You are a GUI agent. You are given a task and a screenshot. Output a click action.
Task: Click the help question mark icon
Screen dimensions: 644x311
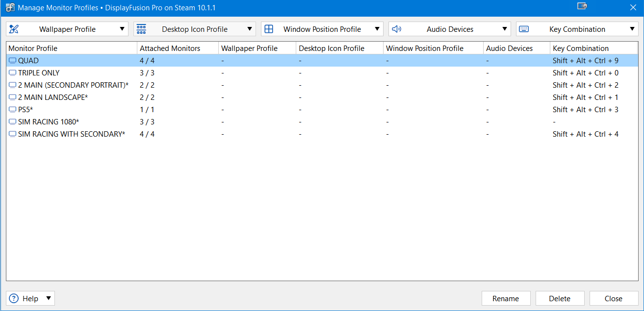[x=14, y=298]
